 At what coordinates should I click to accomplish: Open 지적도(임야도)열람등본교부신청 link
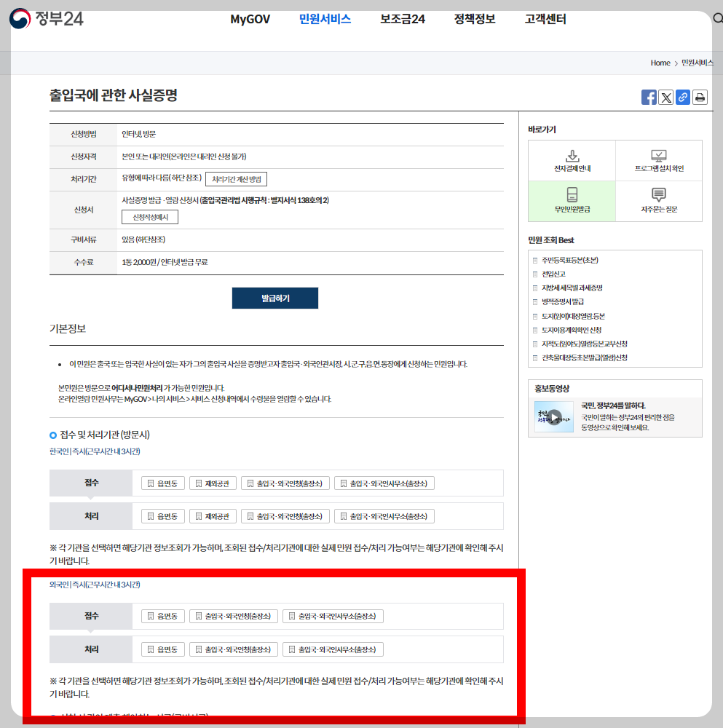[x=585, y=344]
